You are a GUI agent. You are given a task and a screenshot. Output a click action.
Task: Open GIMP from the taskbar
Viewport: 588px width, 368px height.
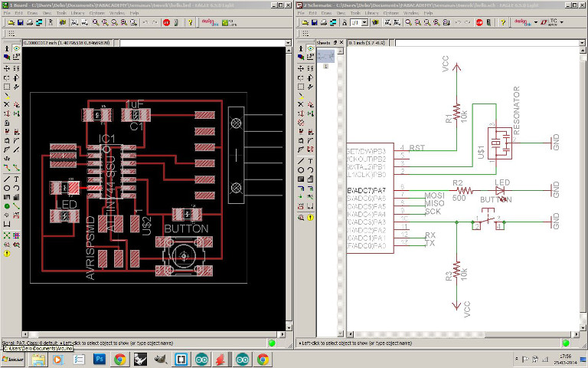161,360
